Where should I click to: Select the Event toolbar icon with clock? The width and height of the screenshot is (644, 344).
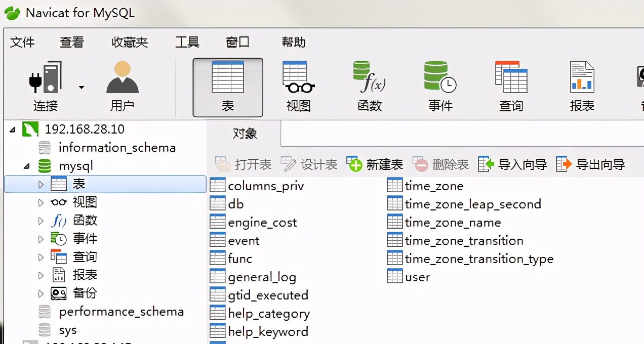(x=440, y=87)
